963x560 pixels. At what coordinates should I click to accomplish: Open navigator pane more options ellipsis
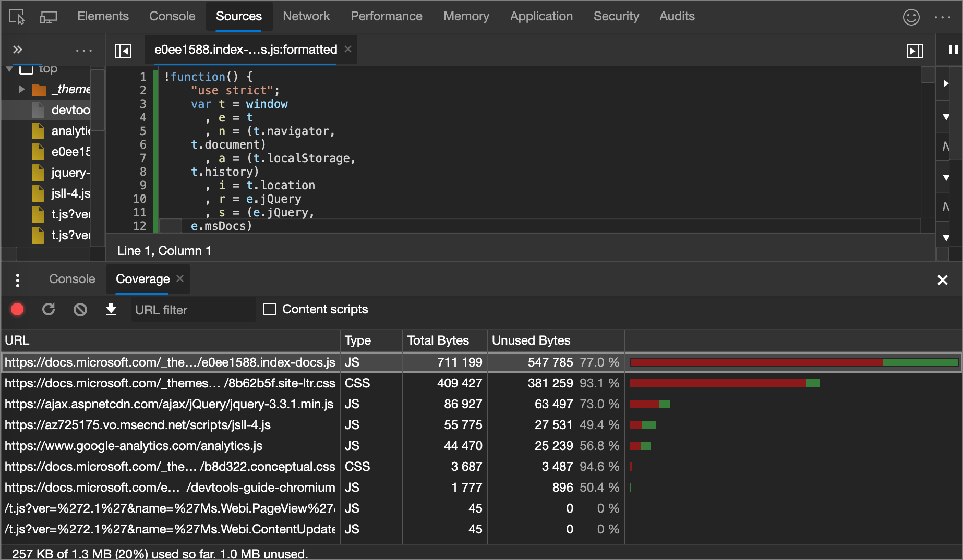[x=83, y=50]
